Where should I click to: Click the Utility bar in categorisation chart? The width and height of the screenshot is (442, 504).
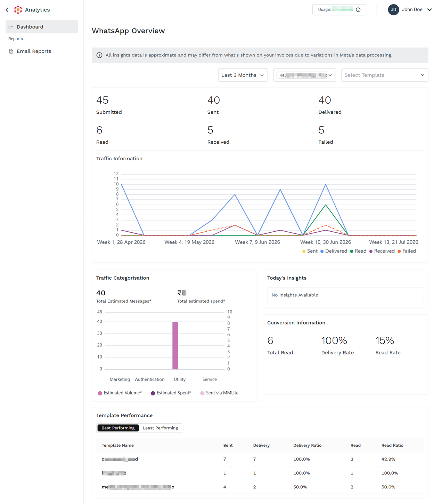coord(175,345)
